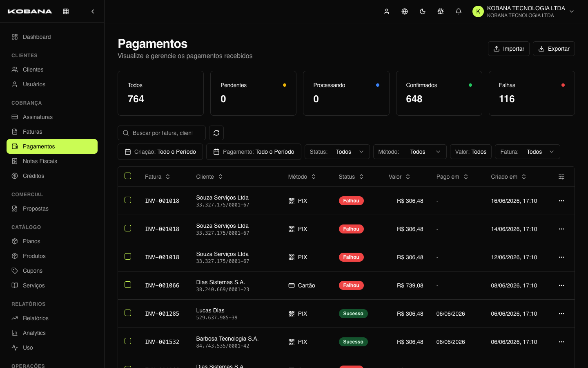Click the Usuários user icon in sidebar
The image size is (588, 368).
[15, 84]
